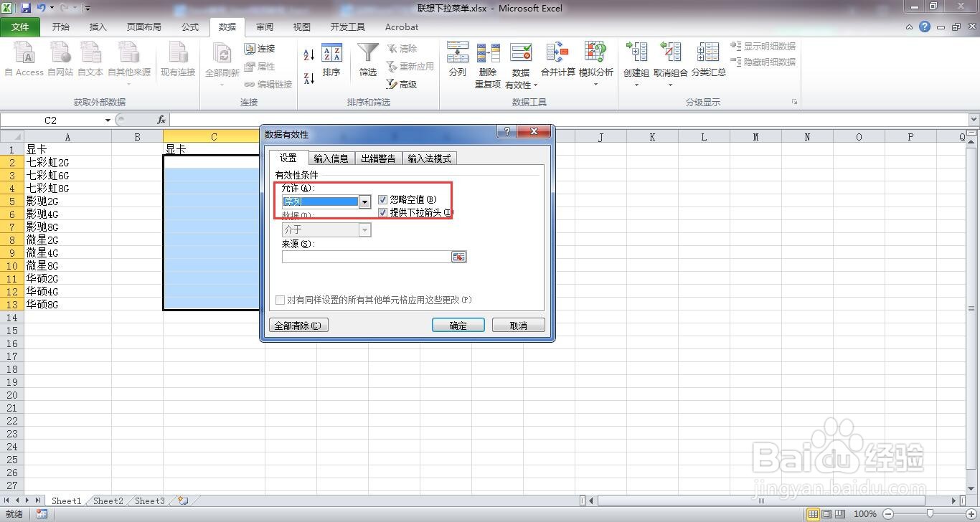Image resolution: width=980 pixels, height=522 pixels.
Task: Open the Sheet2 worksheet tab
Action: pyautogui.click(x=108, y=501)
